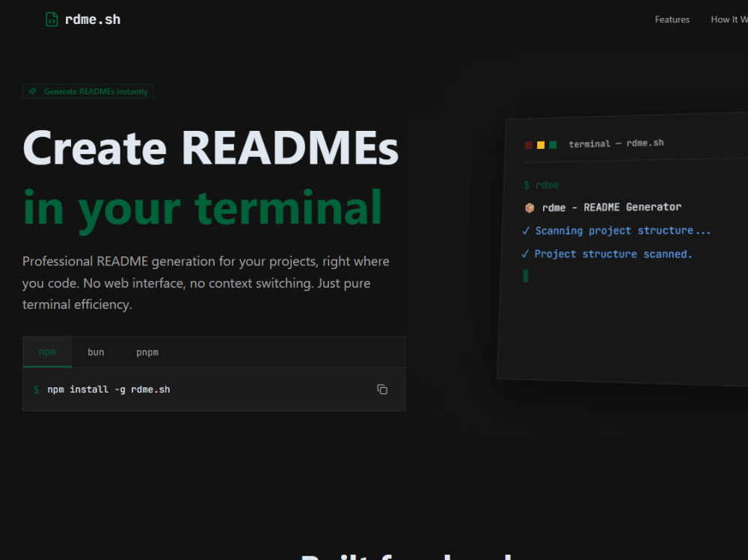Switch to the pnpm install tab
The width and height of the screenshot is (748, 560).
click(x=147, y=352)
